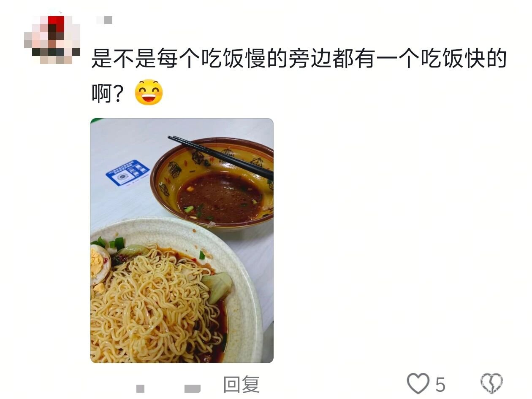Click the like count number 5
This screenshot has width=532, height=399.
(440, 385)
